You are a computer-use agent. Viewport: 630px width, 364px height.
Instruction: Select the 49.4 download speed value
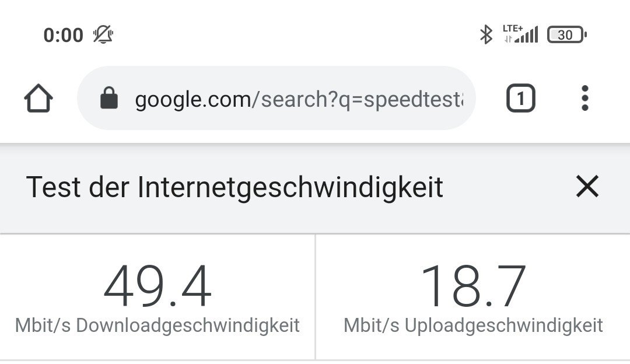pos(157,286)
